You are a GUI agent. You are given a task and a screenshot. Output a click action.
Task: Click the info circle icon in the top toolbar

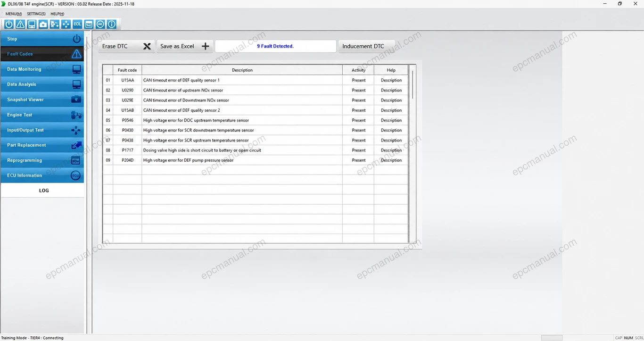111,24
